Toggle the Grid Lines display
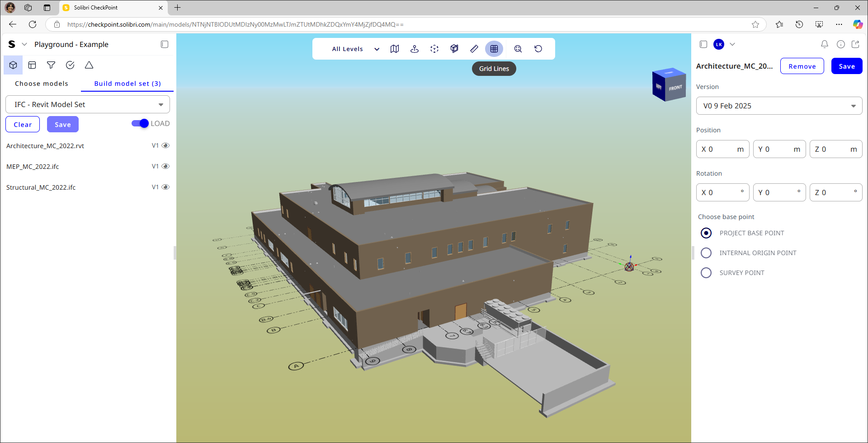 click(494, 49)
